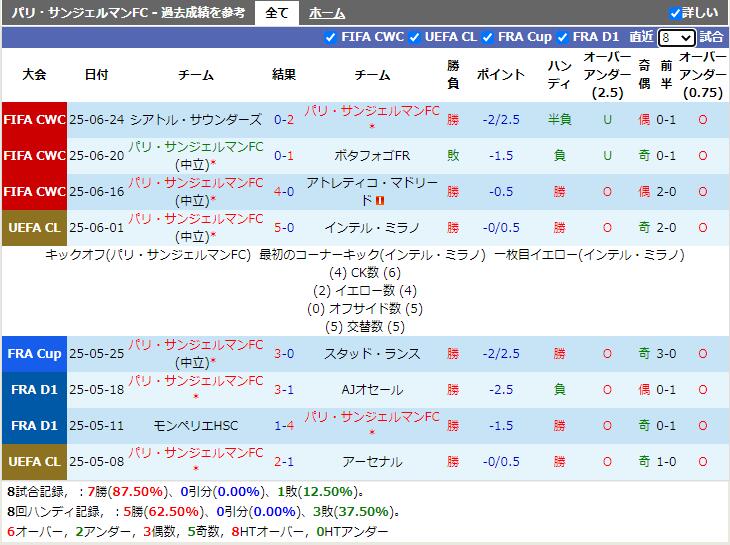
Task: Select UEFA CL cell for 25-05-08
Action: [34, 462]
